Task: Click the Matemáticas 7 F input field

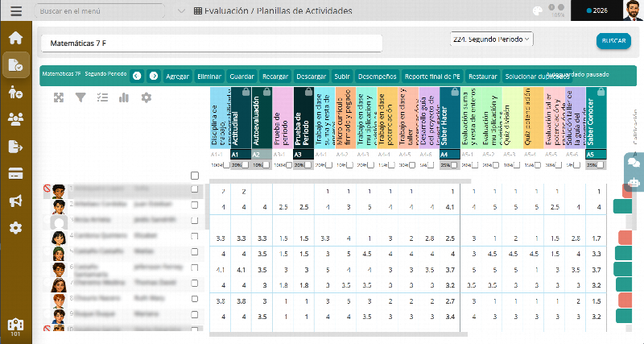Action: coord(212,44)
